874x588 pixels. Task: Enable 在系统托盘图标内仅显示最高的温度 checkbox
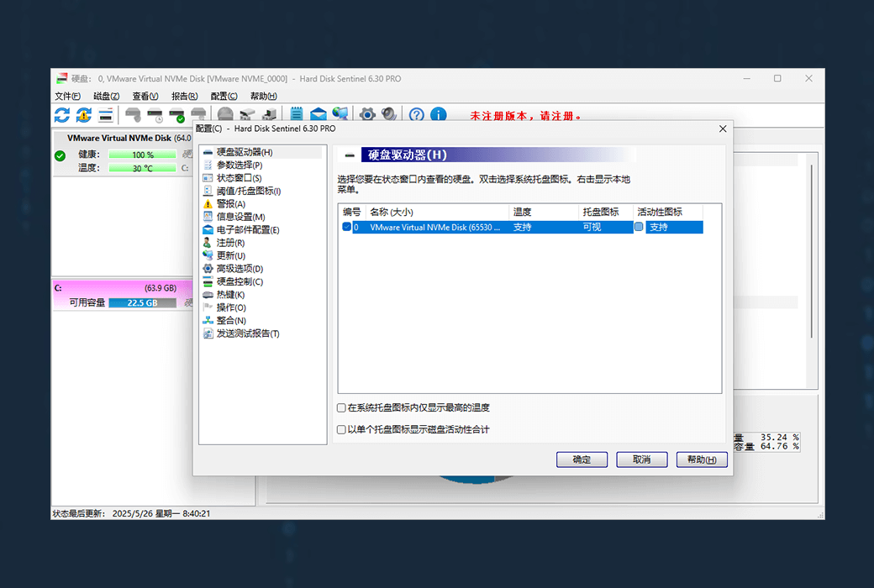(341, 408)
